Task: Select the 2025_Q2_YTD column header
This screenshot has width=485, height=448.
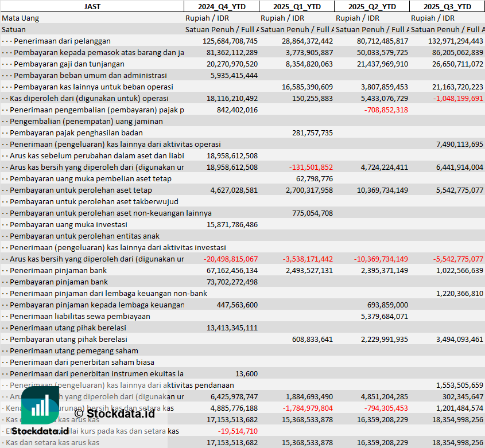Action: (372, 6)
